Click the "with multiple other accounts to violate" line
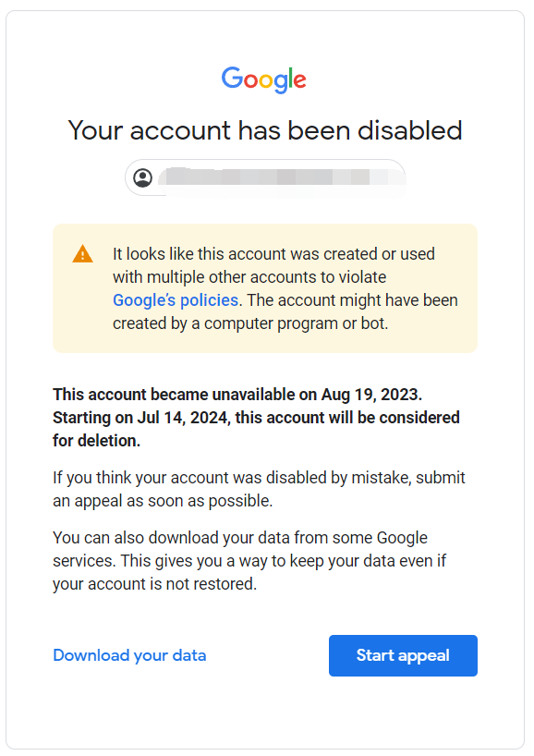This screenshot has width=534, height=756. coord(249,276)
